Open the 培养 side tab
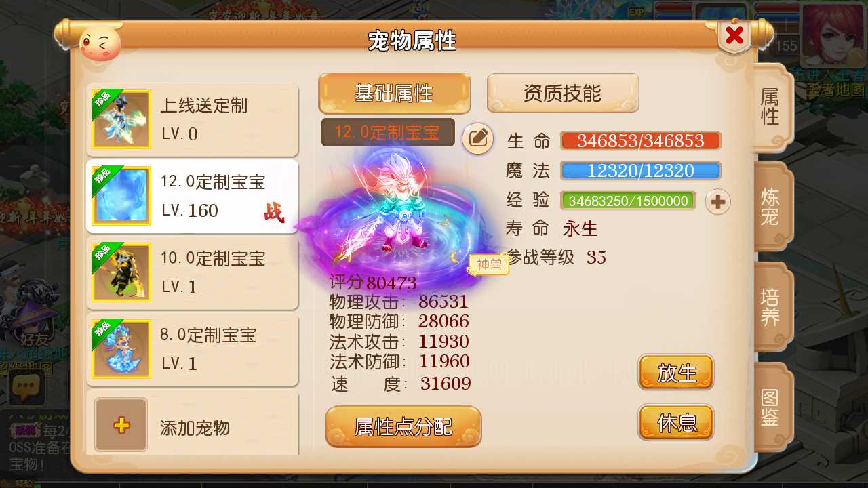The image size is (868, 488). [x=771, y=307]
